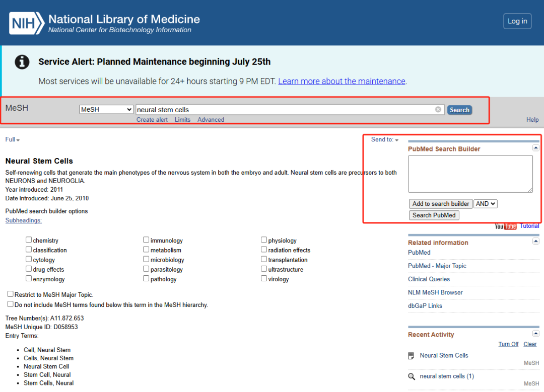Screen dimensions: 544x392
Task: Click the 'Cell, Neural Stem' entry term
Action: pyautogui.click(x=47, y=350)
